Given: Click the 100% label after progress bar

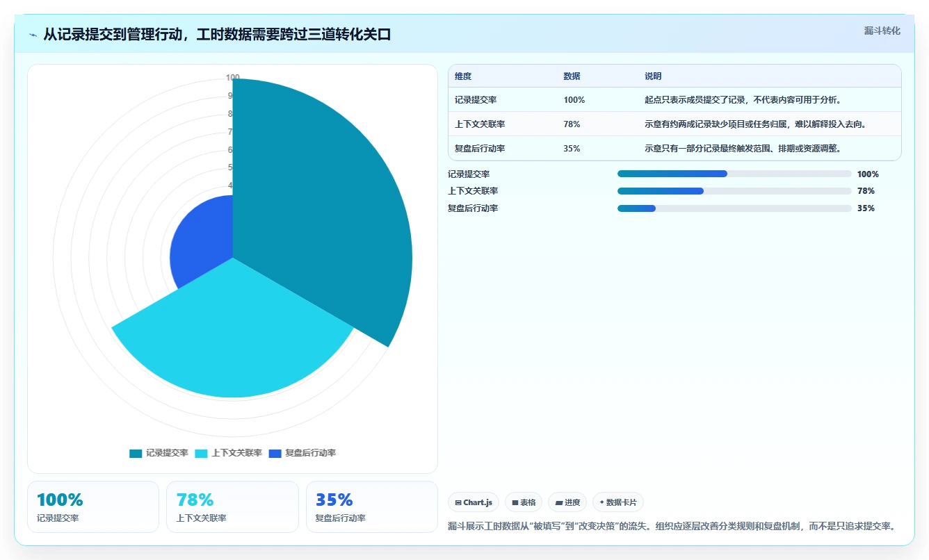Looking at the screenshot, I should (868, 174).
